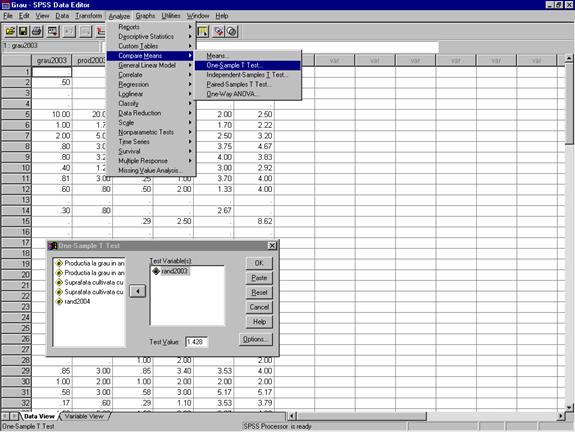Open the Window menu
Viewport: 575px width, 432px height.
[x=198, y=16]
